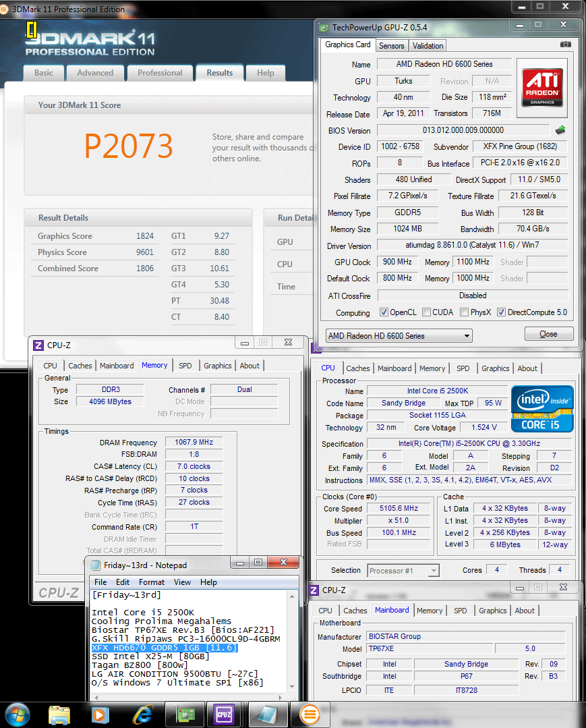The width and height of the screenshot is (586, 728).
Task: Click the ATI Radeon logo in GPU-Z
Action: point(541,87)
